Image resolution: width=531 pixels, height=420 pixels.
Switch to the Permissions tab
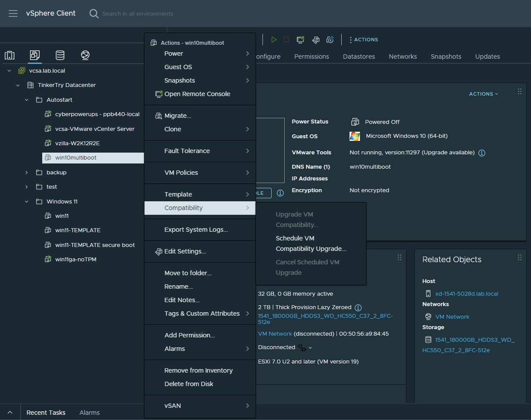click(312, 57)
